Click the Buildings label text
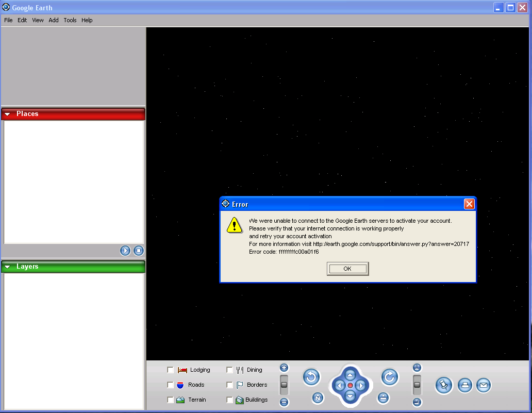 pyautogui.click(x=257, y=400)
